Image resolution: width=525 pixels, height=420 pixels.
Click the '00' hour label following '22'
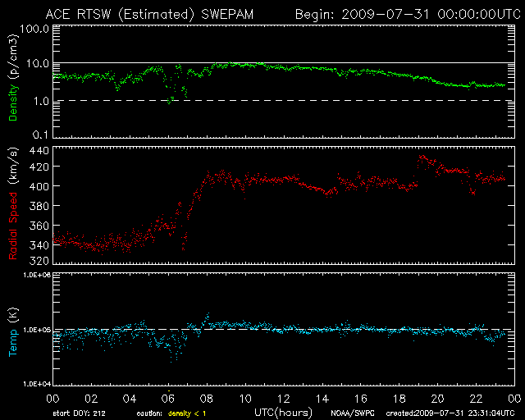click(x=514, y=399)
